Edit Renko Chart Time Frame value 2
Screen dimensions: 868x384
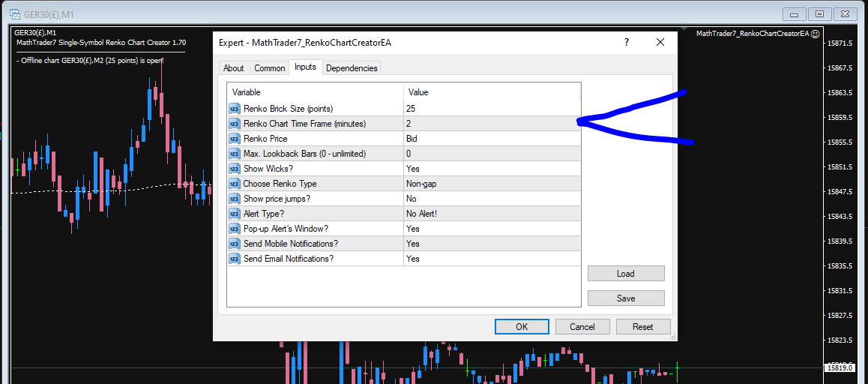(x=492, y=123)
